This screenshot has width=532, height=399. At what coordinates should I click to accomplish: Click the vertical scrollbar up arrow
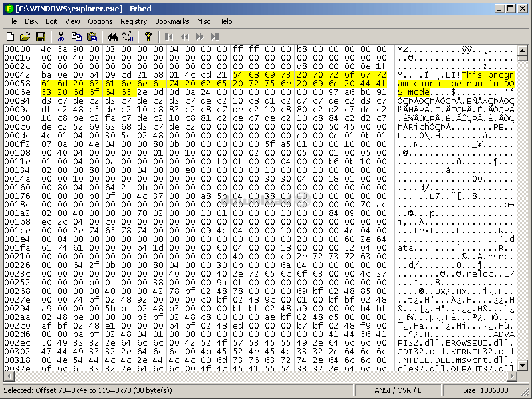pos(523,51)
